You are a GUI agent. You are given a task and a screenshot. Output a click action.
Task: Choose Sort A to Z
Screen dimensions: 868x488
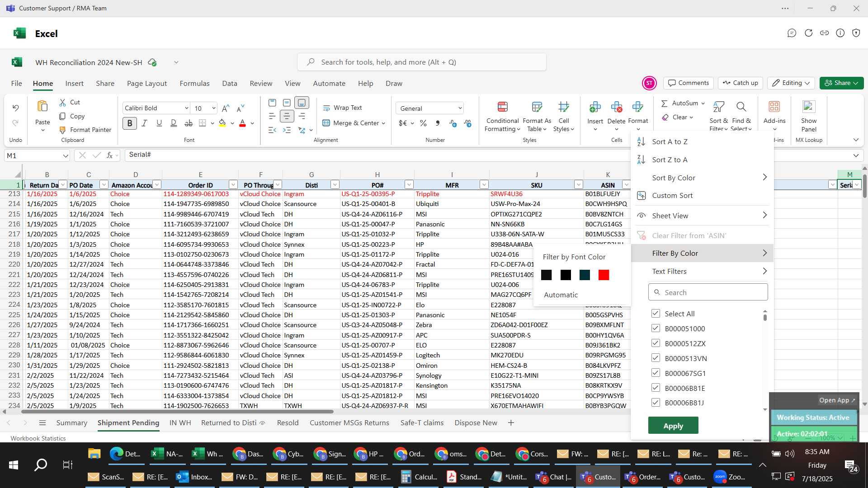[702, 142]
